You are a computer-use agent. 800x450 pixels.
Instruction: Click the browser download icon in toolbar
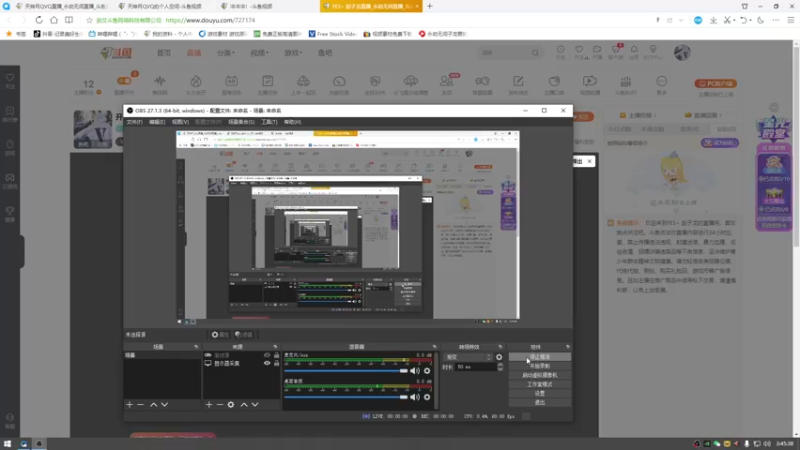click(713, 20)
